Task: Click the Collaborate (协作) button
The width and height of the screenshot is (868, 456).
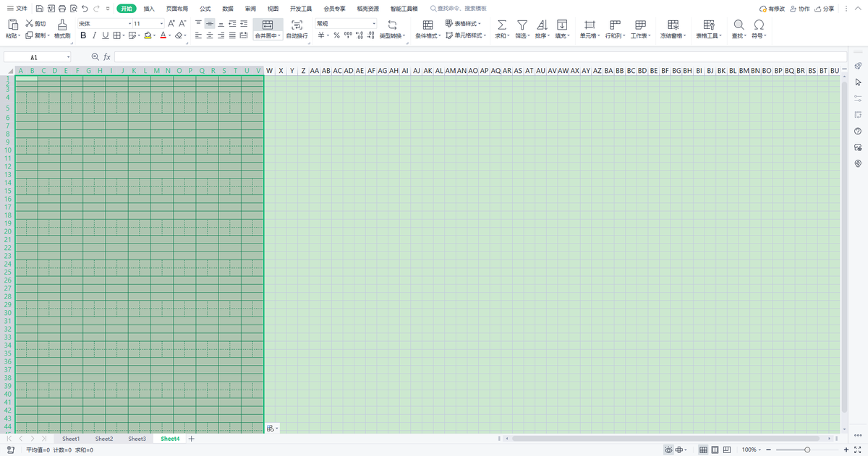Action: [800, 9]
